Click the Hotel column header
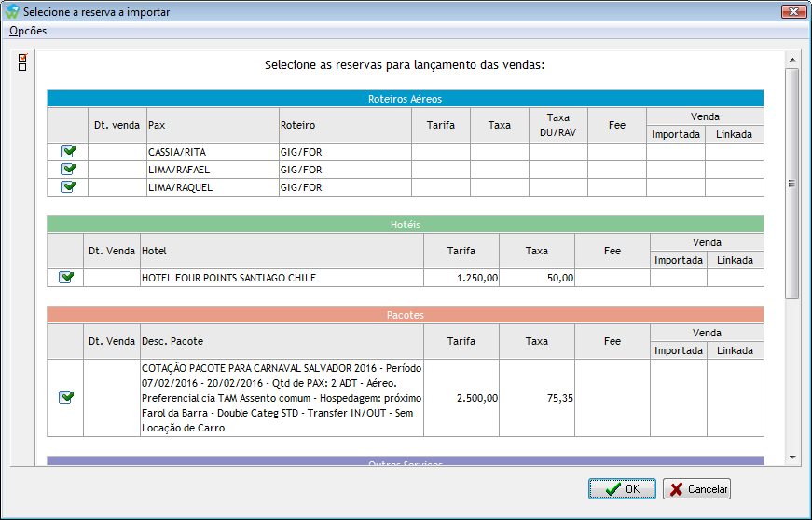812x520 pixels. pyautogui.click(x=282, y=251)
